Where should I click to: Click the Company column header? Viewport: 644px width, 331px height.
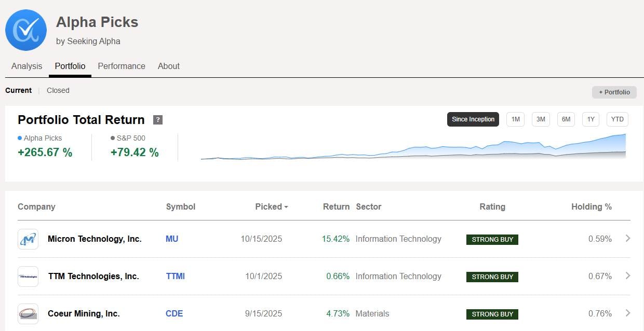[x=36, y=206]
